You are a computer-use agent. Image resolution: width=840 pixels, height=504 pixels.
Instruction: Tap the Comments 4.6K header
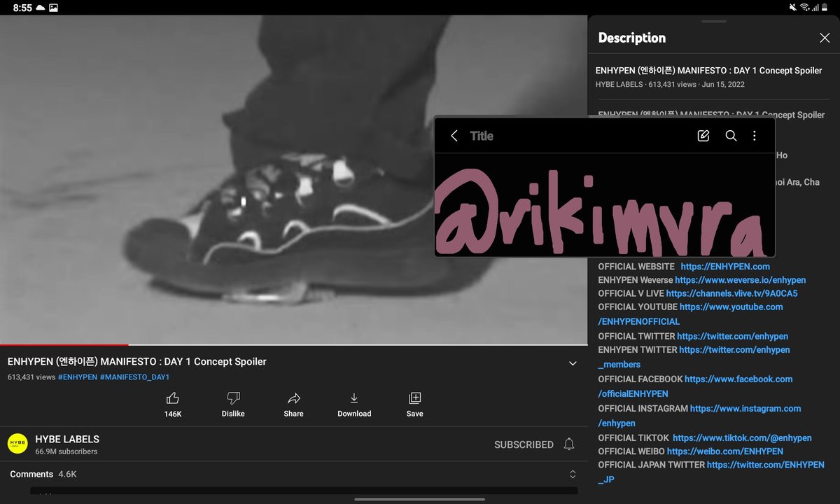43,475
